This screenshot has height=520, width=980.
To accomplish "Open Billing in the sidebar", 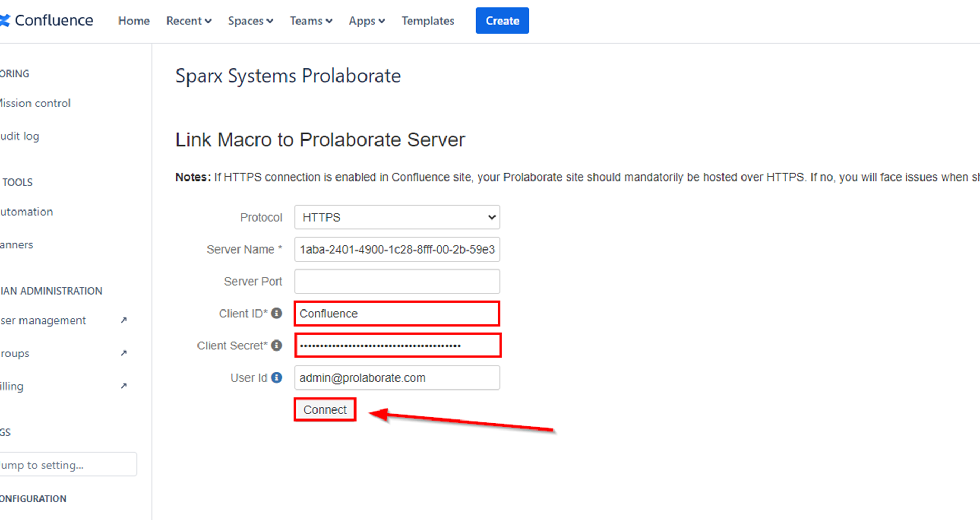I will coord(12,386).
